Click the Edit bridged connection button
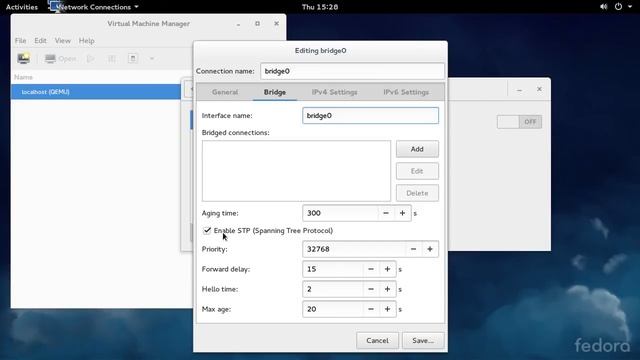Viewport: 640px width, 360px height. click(417, 171)
